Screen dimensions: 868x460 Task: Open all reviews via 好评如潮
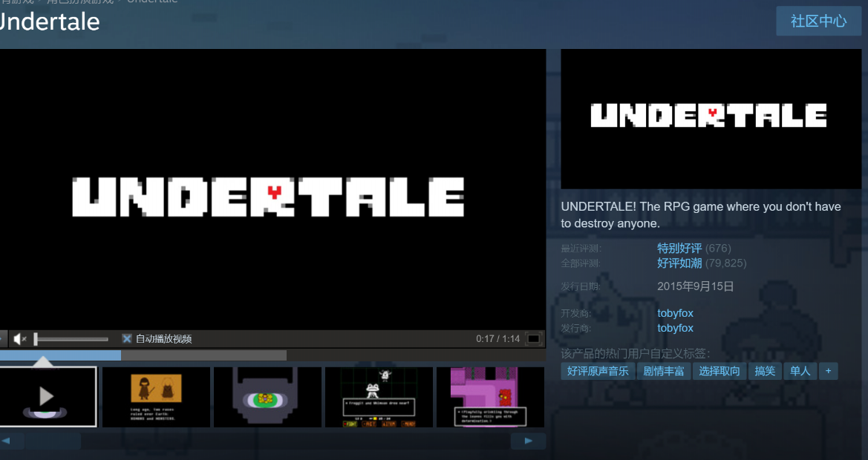[679, 263]
